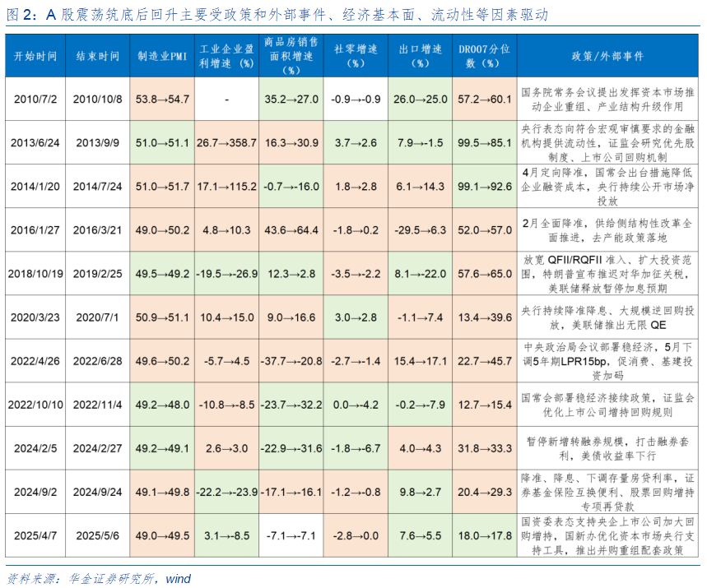The width and height of the screenshot is (707, 588).
Task: Select start date cell 2010/7/2
Action: (35, 100)
